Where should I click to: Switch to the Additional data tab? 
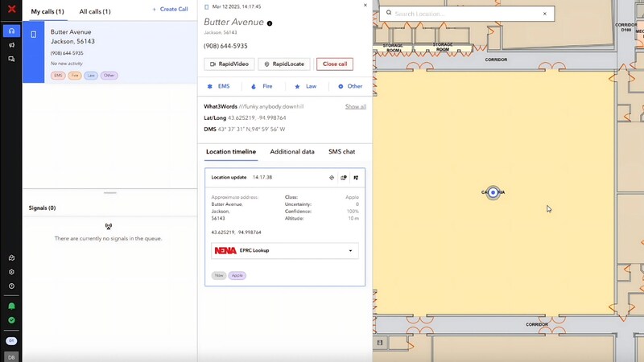point(292,151)
